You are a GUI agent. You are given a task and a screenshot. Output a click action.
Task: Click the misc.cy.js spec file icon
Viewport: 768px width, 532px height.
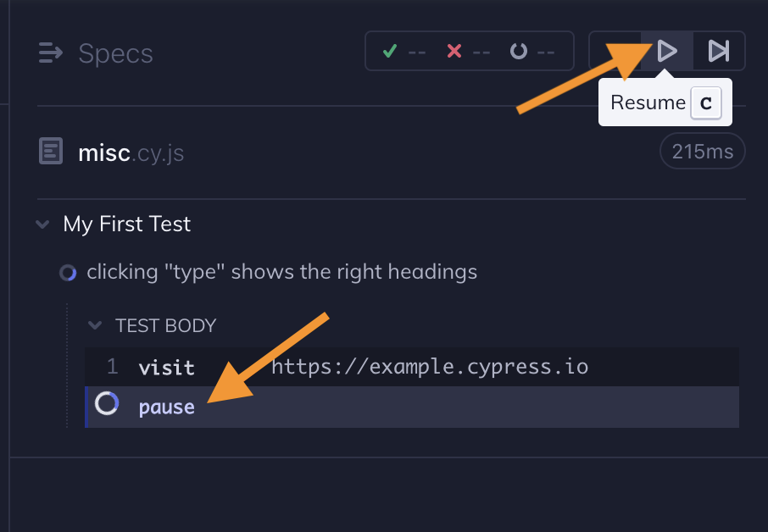(51, 151)
